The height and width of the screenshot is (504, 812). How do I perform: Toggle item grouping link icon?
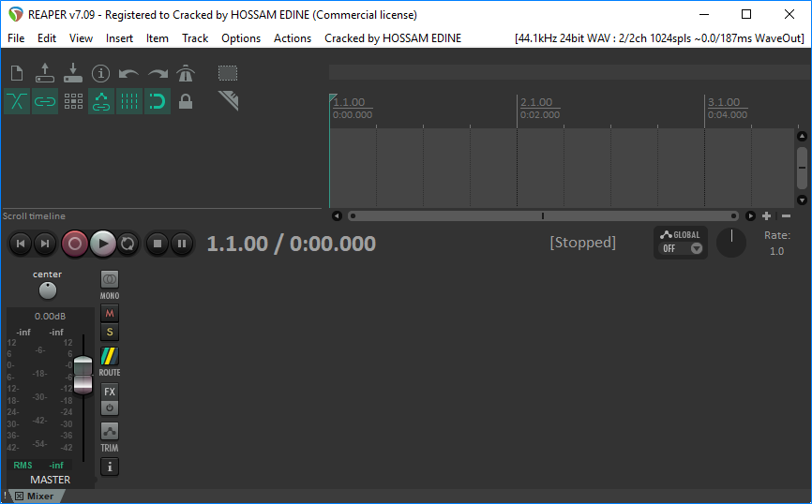point(45,101)
